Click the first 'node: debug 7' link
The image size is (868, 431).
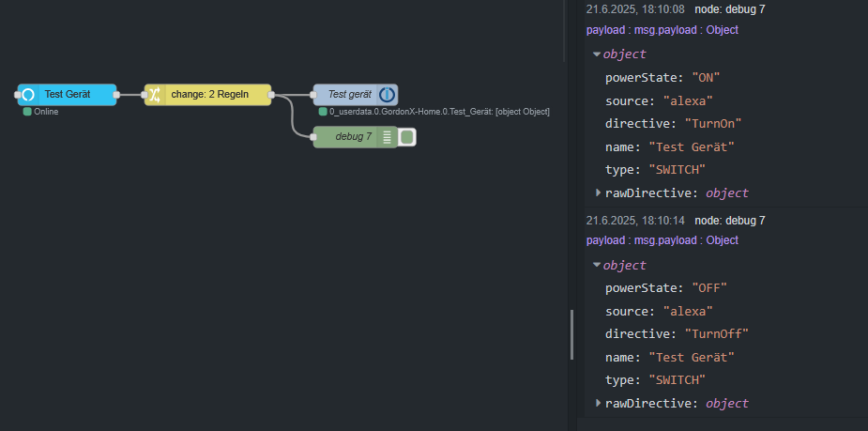click(x=729, y=9)
